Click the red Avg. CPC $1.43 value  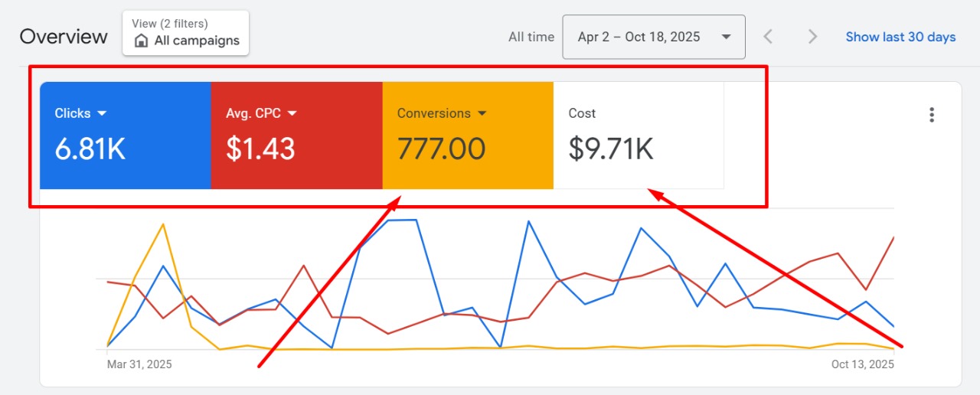pos(260,149)
